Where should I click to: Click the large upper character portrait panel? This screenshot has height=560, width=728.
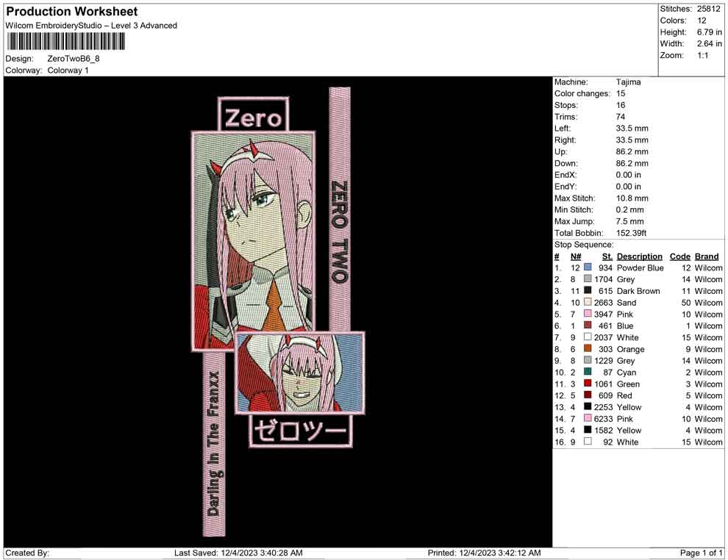(254, 240)
